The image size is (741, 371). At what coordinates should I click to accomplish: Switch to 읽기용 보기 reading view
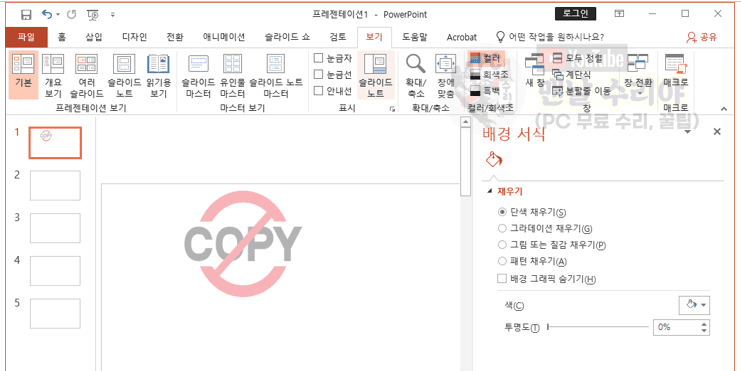pyautogui.click(x=158, y=75)
